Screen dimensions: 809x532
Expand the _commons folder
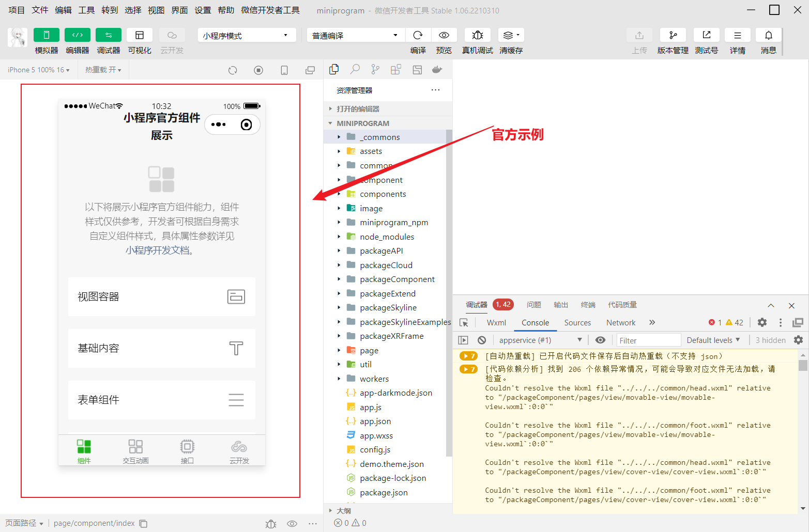[x=385, y=137]
